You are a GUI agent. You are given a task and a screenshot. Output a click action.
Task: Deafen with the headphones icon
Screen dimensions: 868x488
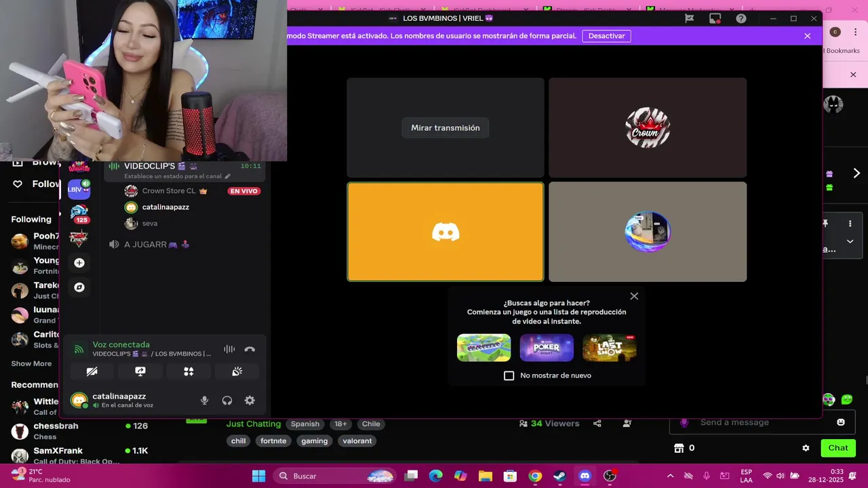(x=227, y=401)
